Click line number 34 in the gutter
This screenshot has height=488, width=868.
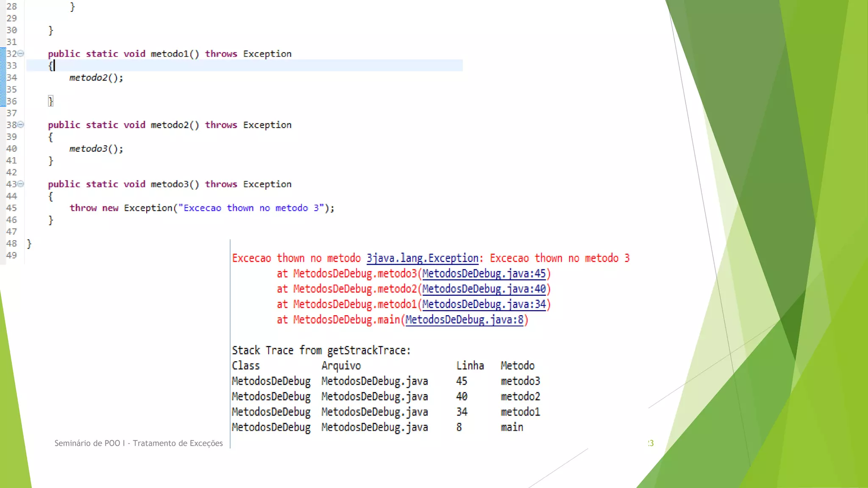tap(11, 78)
